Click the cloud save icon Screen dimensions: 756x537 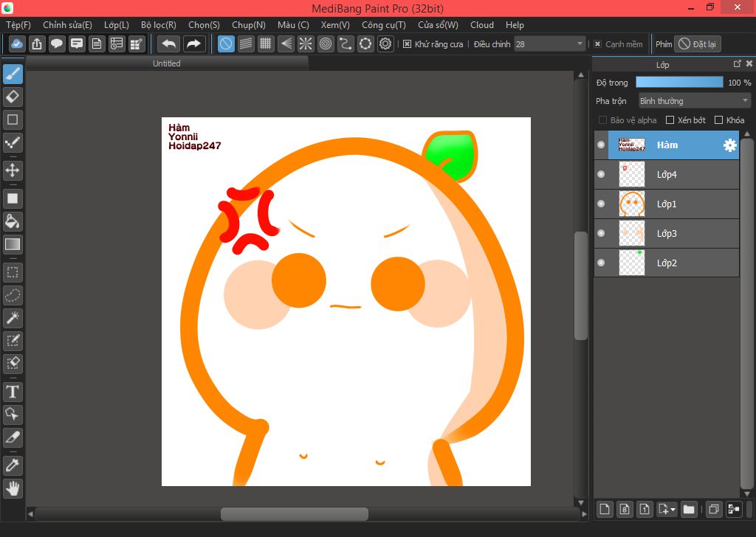(x=17, y=44)
